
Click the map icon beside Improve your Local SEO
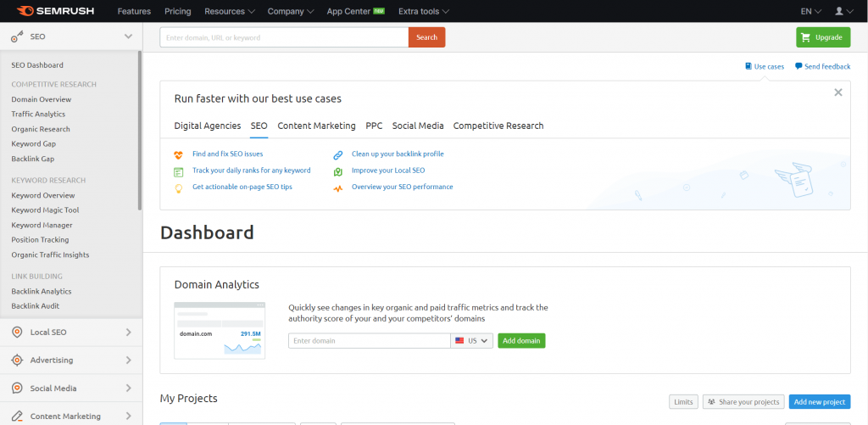tap(337, 171)
